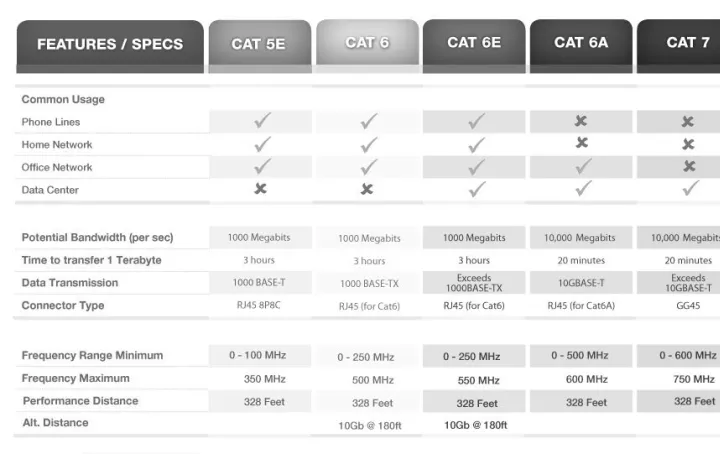Viewport: 720px width, 454px height.
Task: Click the CAT 6A Home Network cross mark
Action: [581, 143]
